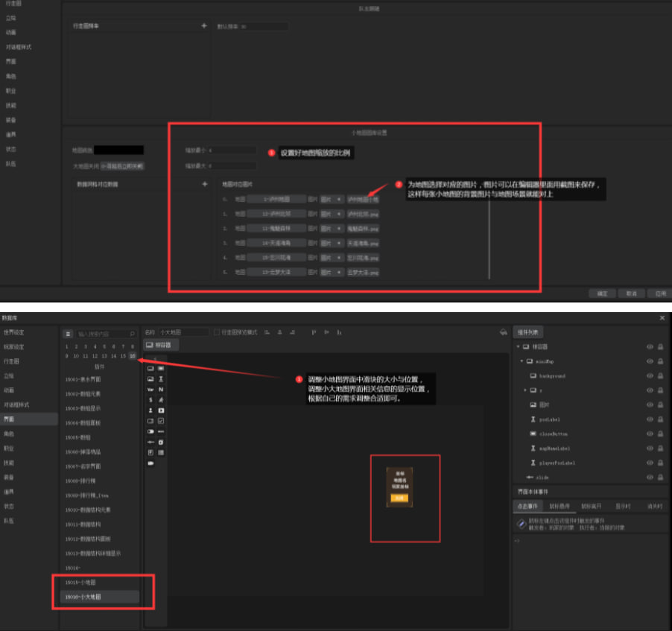Click the 取消 button in upper window
The height and width of the screenshot is (631, 672).
(x=631, y=294)
